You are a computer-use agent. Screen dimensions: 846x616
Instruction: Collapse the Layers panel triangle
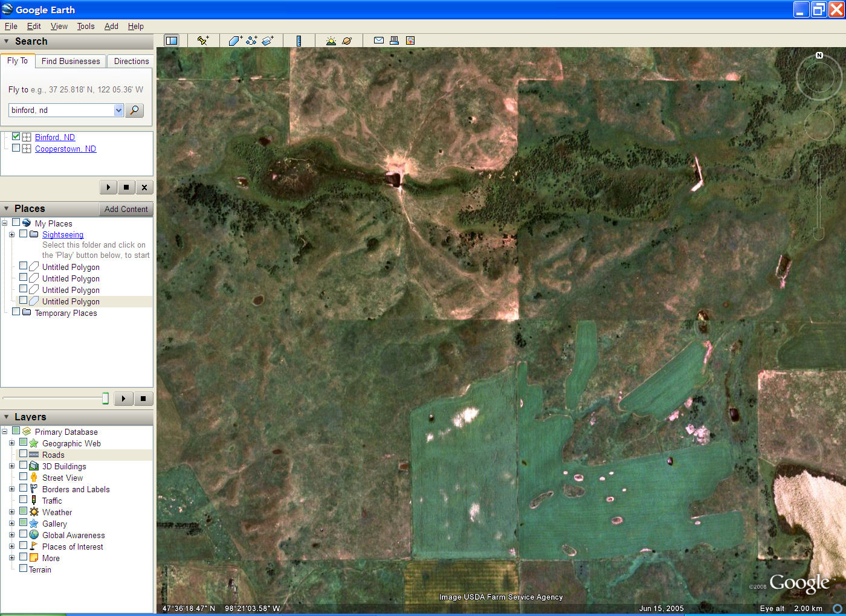click(x=6, y=417)
